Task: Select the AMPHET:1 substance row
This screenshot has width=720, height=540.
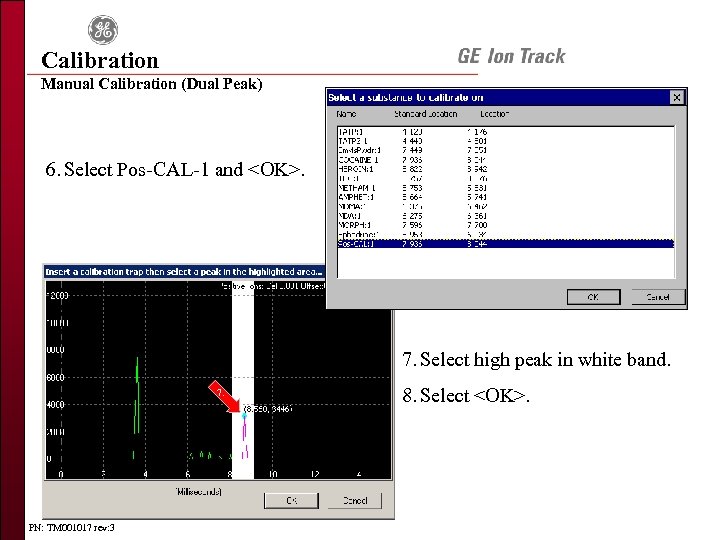Action: (506, 197)
